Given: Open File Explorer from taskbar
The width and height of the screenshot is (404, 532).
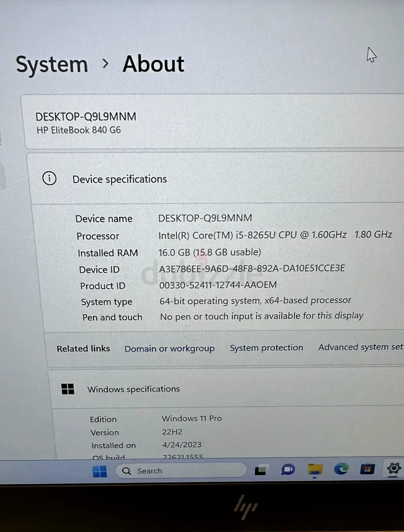Looking at the screenshot, I should (x=315, y=470).
